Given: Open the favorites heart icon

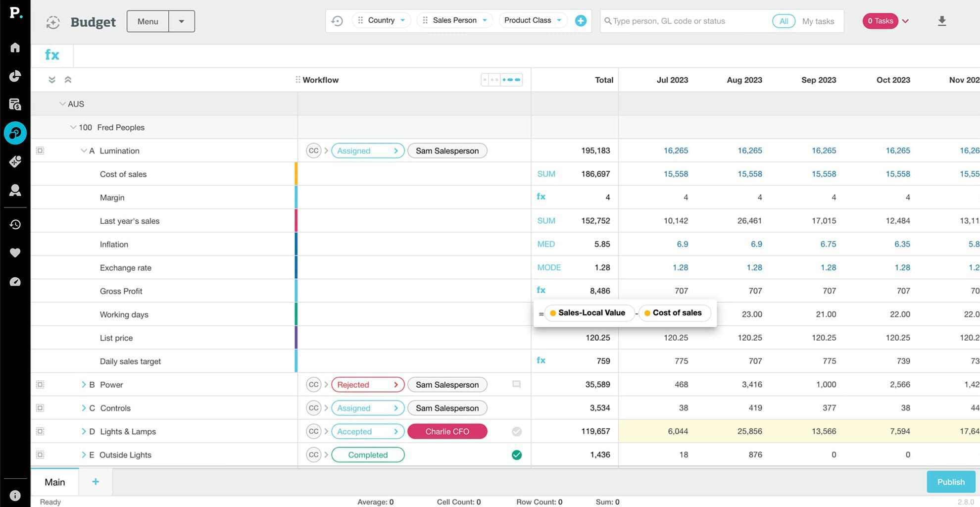Looking at the screenshot, I should [x=15, y=253].
